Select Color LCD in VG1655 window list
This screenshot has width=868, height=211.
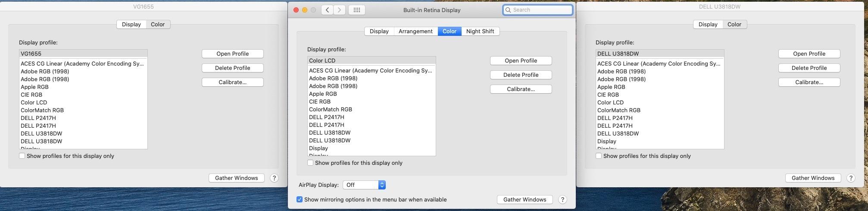[x=83, y=102]
